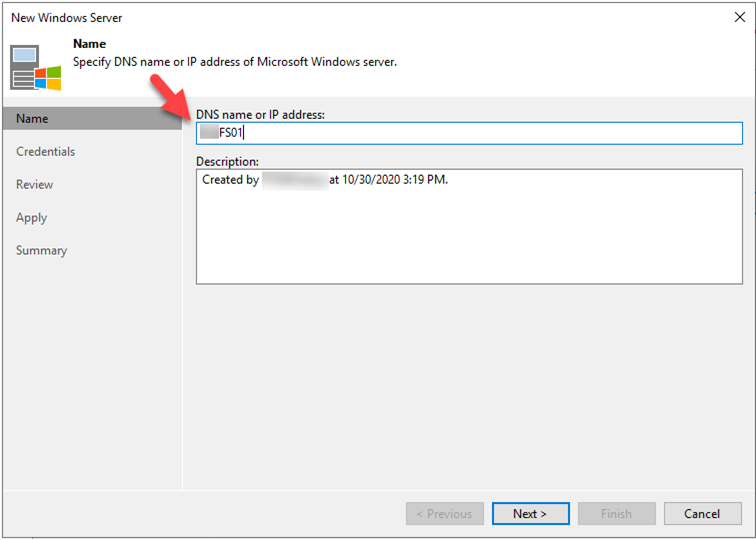Screen dimensions: 756x540
Task: Select the Name wizard step
Action: click(92, 119)
